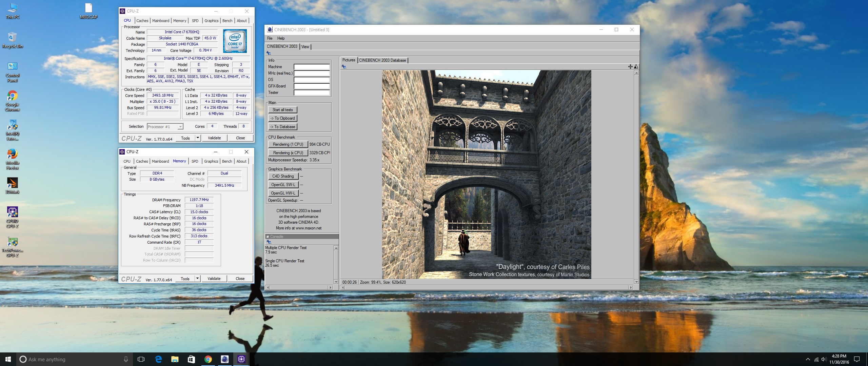This screenshot has width=868, height=366.
Task: Open Recycle Bin desktop icon
Action: 13,40
